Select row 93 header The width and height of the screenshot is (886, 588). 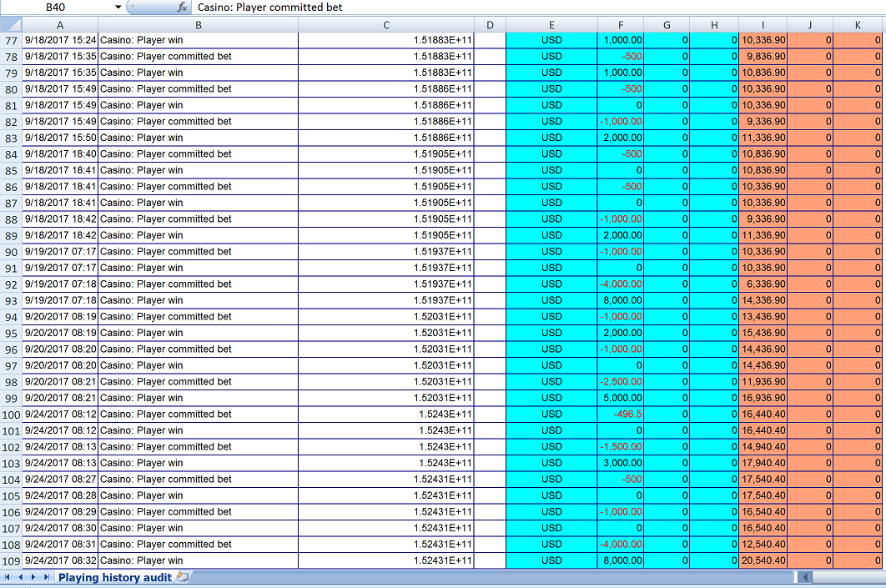pyautogui.click(x=11, y=300)
